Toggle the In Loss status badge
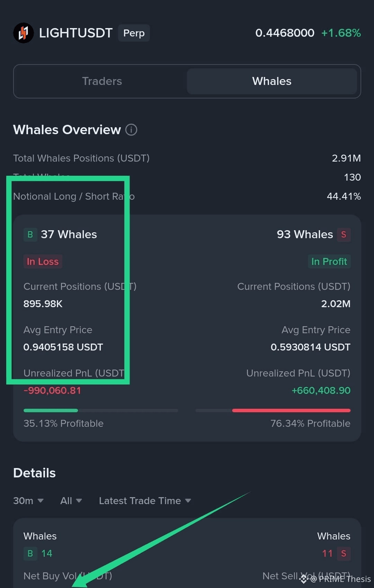The width and height of the screenshot is (374, 588). (x=43, y=261)
